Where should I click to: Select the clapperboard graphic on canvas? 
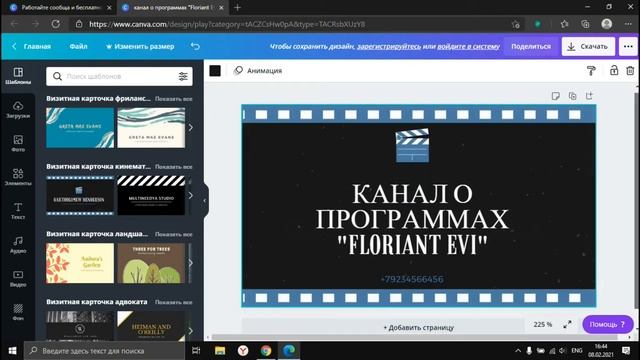pos(412,145)
